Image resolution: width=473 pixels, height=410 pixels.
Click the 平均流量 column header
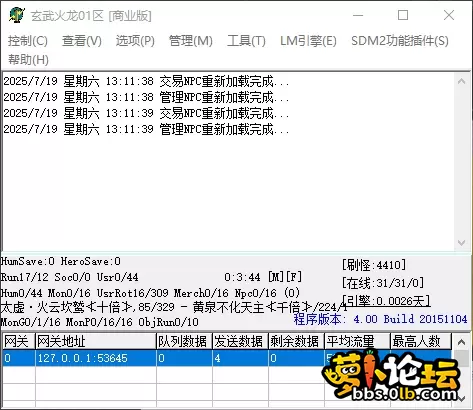tap(357, 341)
